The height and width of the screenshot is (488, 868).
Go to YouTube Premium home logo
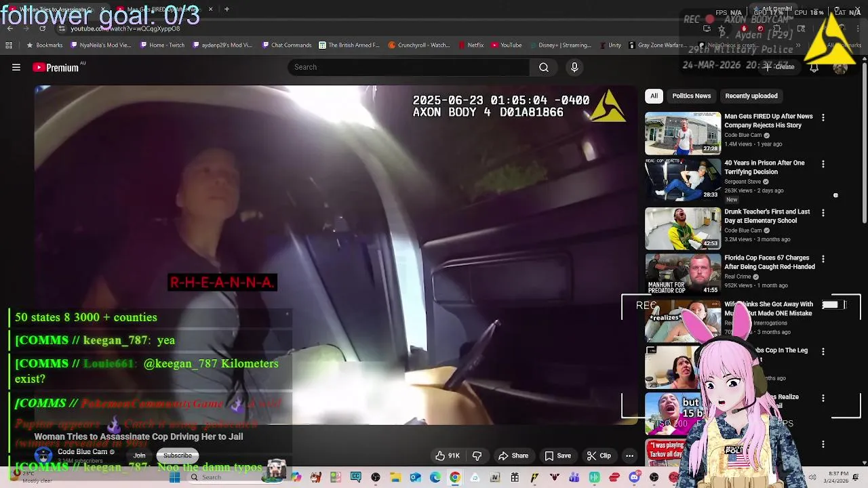coord(56,67)
